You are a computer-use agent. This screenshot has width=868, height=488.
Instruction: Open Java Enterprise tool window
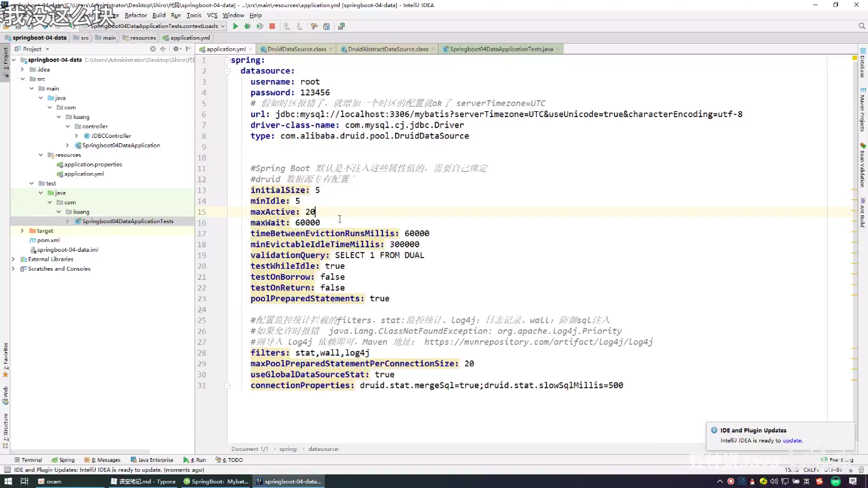click(152, 459)
